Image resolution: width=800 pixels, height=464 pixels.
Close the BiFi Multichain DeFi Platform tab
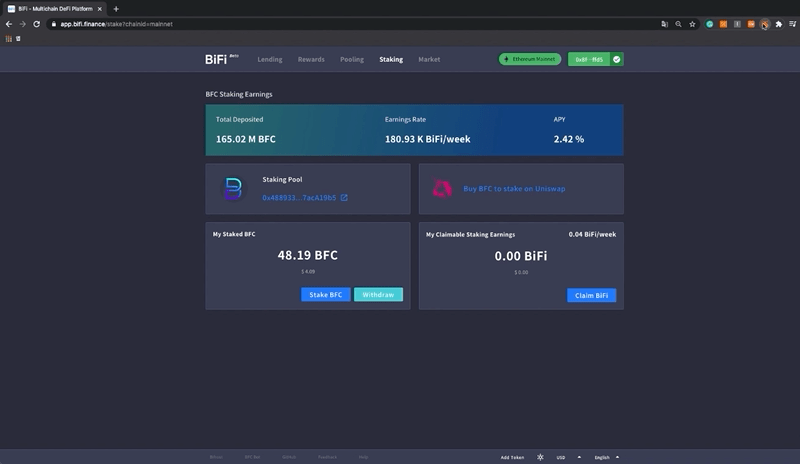pyautogui.click(x=99, y=9)
